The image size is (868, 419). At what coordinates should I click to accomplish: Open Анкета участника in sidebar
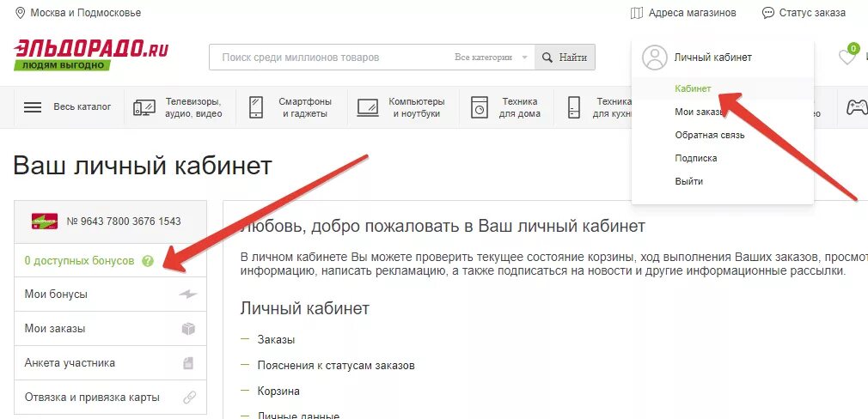click(x=110, y=363)
